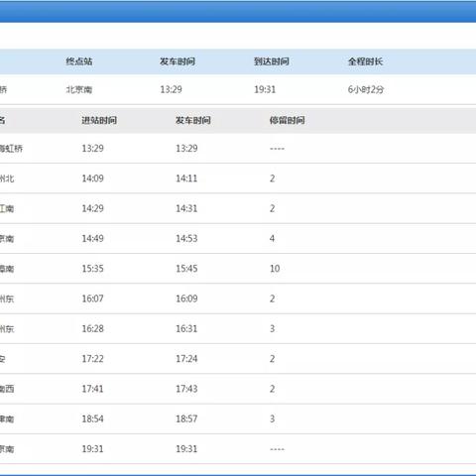Click the 17:43 departure time
The width and height of the screenshot is (476, 476).
pos(186,389)
